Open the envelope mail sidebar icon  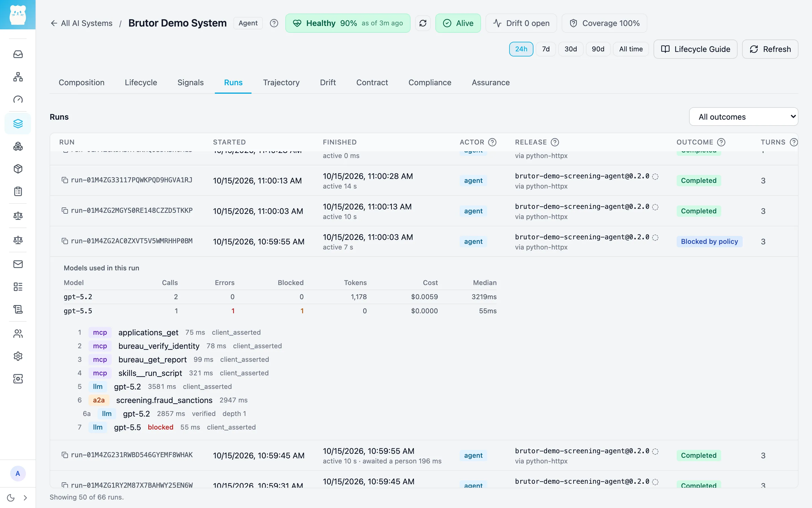[18, 264]
